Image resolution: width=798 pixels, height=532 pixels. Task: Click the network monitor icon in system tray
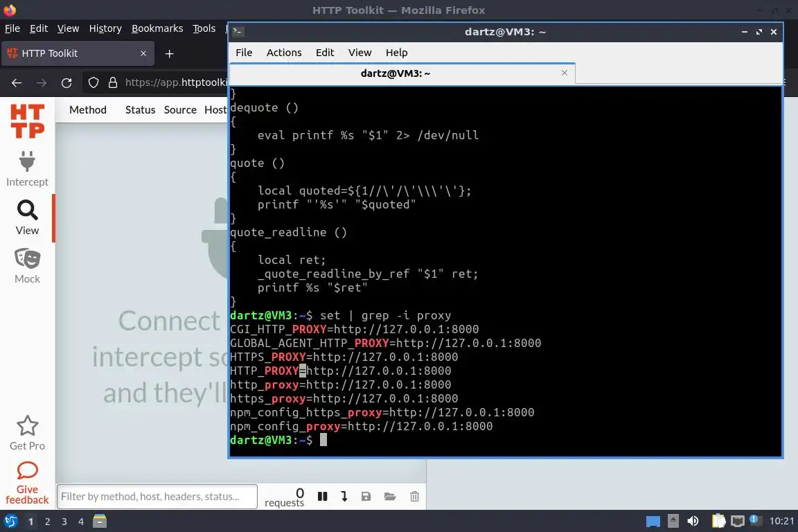point(738,521)
